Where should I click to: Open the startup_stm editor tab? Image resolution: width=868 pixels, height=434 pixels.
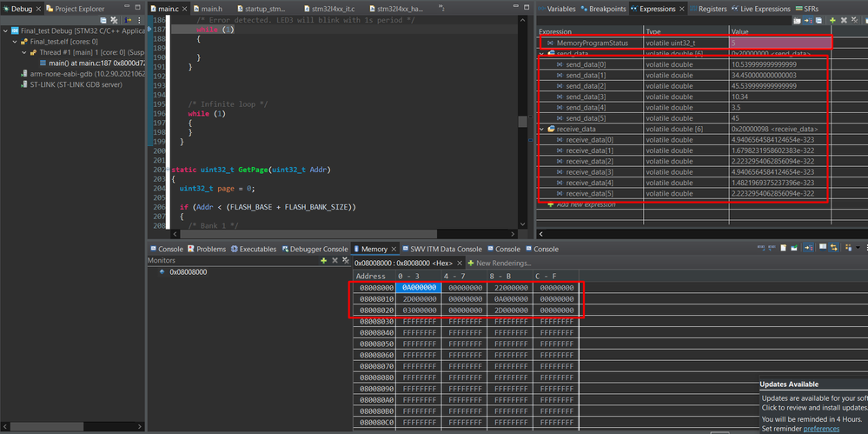[262, 9]
